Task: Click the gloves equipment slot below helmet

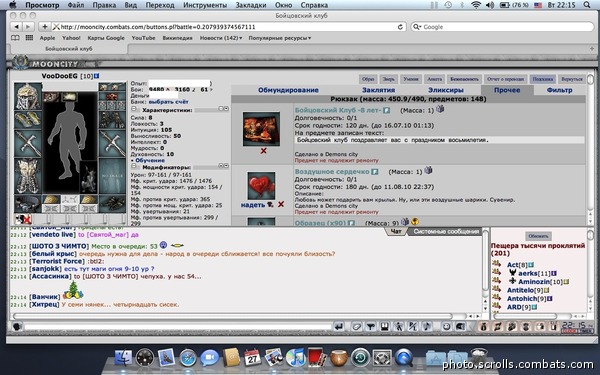Action: point(28,120)
